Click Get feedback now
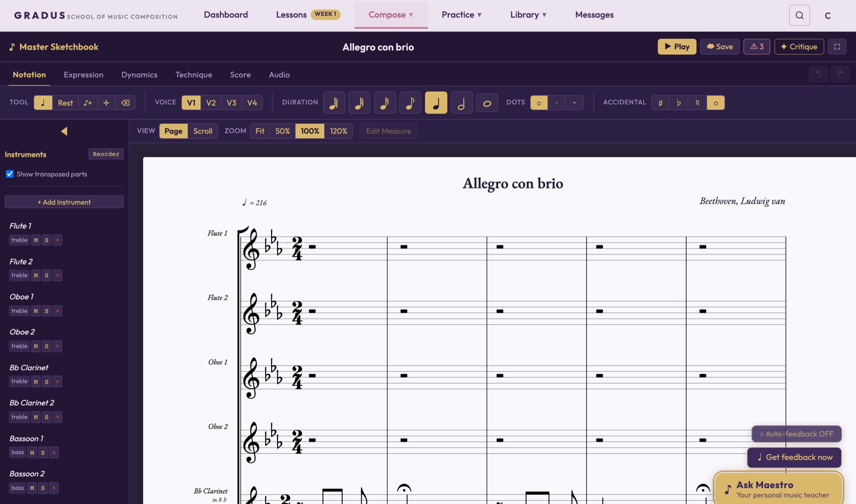The width and height of the screenshot is (856, 504). click(794, 457)
